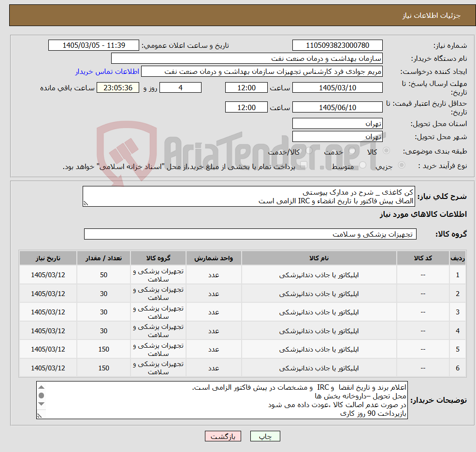Click the تعداد / مقدار column header
This screenshot has height=452, width=476.
coord(103,258)
